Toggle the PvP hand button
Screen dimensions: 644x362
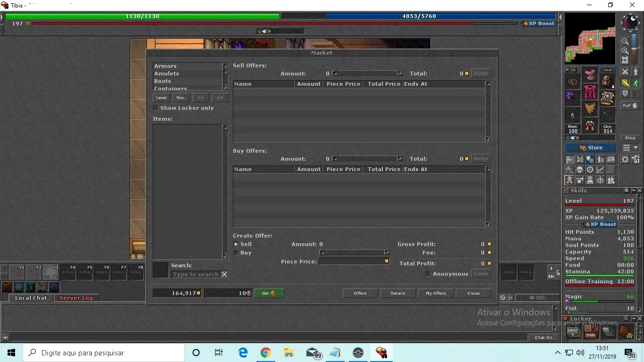[x=630, y=106]
